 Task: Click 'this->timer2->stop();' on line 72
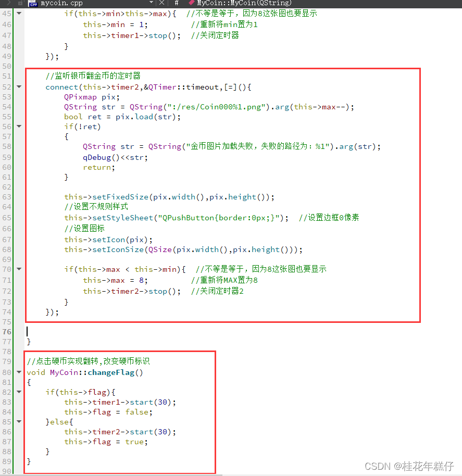(x=132, y=292)
